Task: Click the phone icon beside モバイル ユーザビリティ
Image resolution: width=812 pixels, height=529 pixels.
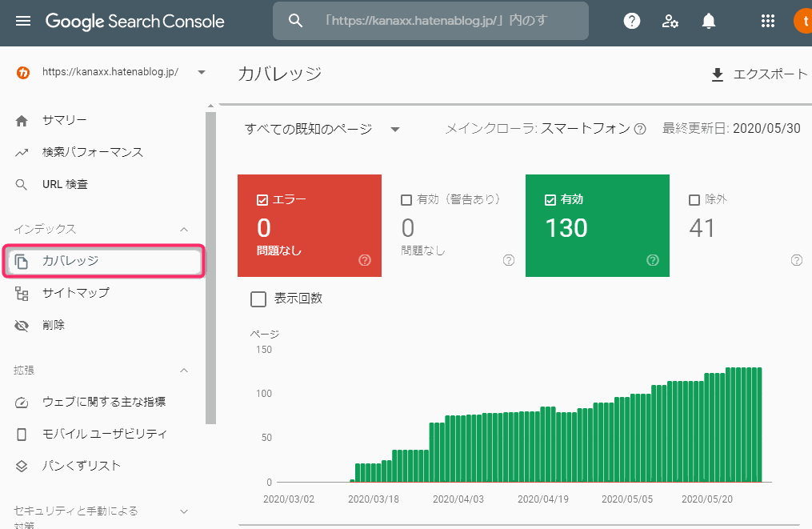Action: coord(22,435)
